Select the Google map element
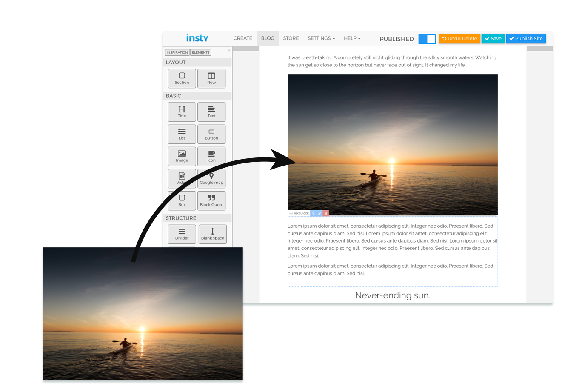This screenshot has width=562, height=392. pyautogui.click(x=211, y=178)
